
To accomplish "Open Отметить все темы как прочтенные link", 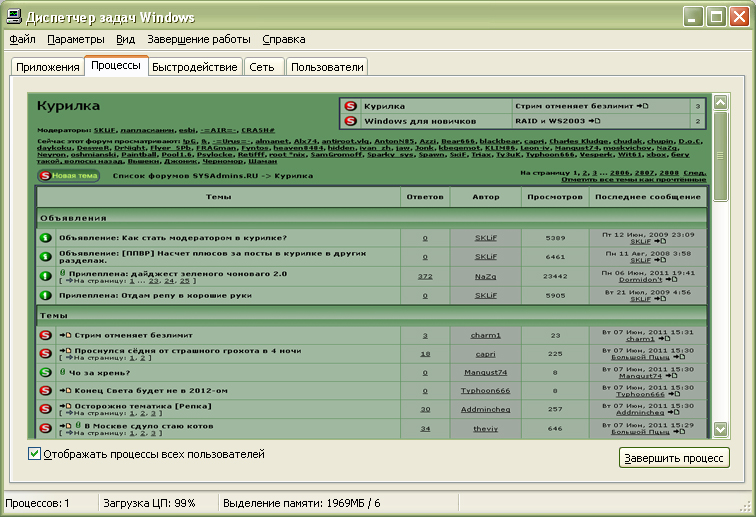I will (x=634, y=179).
